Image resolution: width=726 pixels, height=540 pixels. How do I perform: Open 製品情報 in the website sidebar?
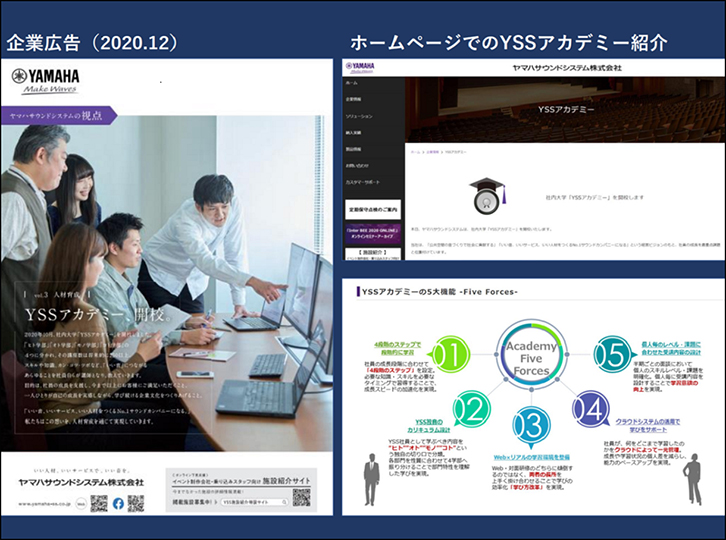click(353, 149)
